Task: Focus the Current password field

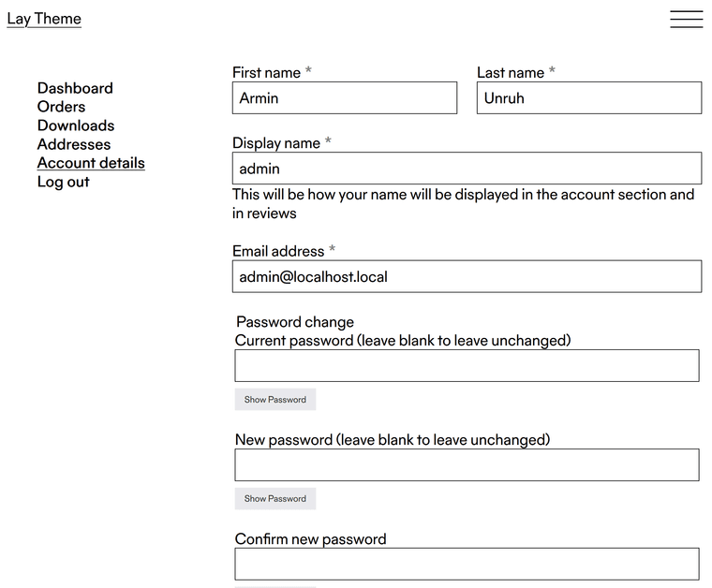Action: coord(467,366)
